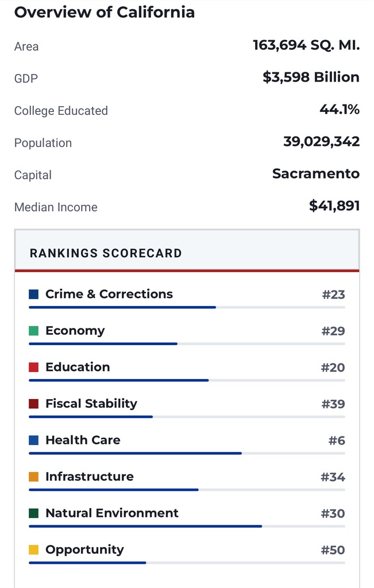Click the Sacramento capital value

(x=316, y=173)
